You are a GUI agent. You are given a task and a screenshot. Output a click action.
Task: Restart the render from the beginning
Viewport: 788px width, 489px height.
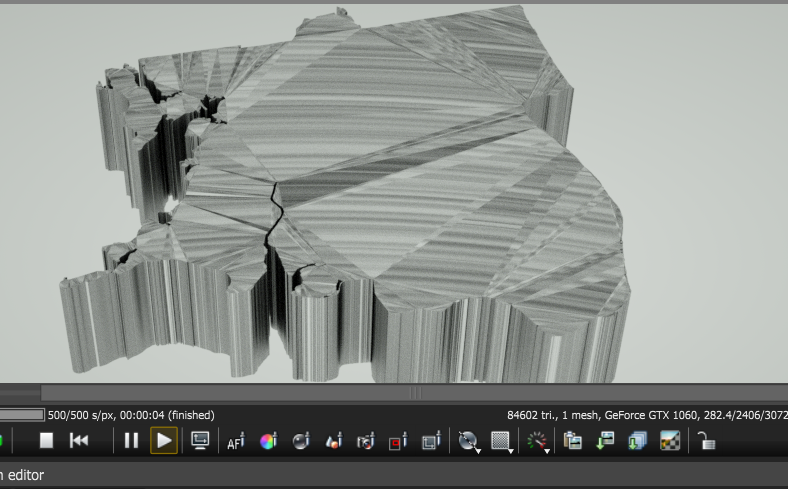pyautogui.click(x=79, y=441)
